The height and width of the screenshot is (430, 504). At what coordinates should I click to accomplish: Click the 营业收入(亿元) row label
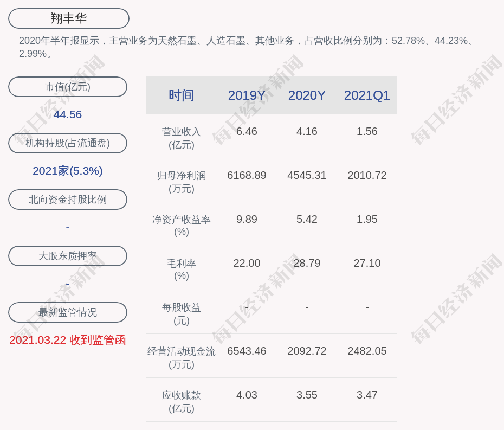tap(181, 138)
